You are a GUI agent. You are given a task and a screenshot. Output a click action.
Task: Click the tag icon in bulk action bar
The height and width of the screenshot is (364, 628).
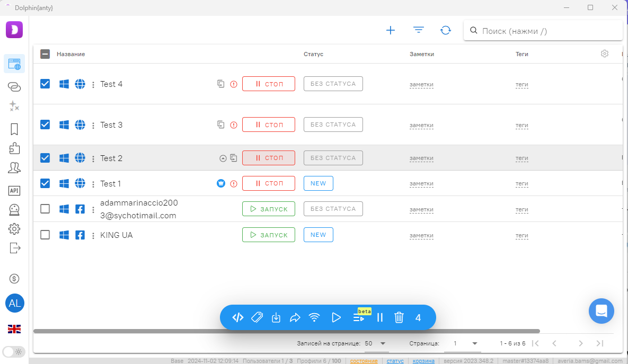pos(257,318)
